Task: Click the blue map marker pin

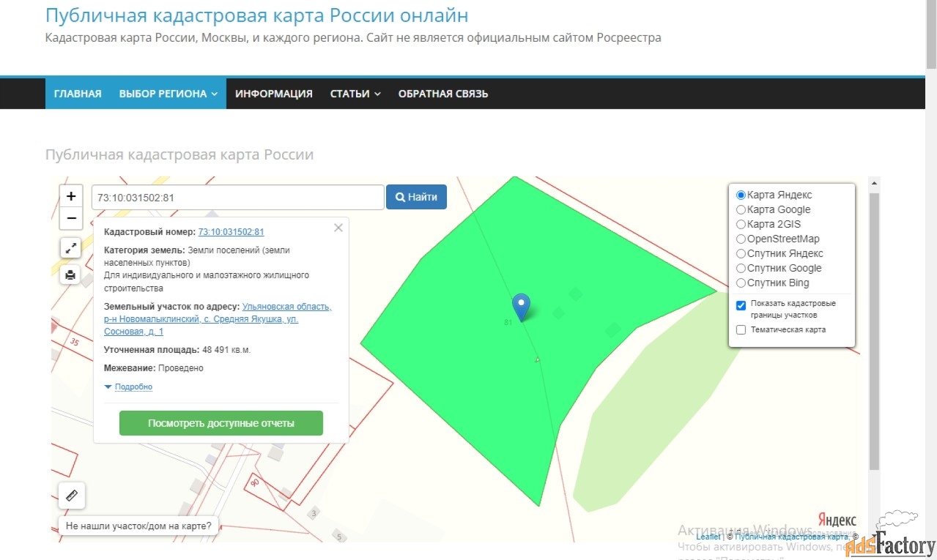Action: pyautogui.click(x=521, y=307)
